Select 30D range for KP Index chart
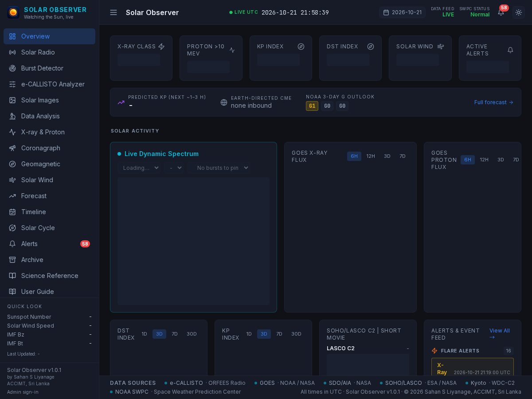The height and width of the screenshot is (399, 532). (x=296, y=334)
